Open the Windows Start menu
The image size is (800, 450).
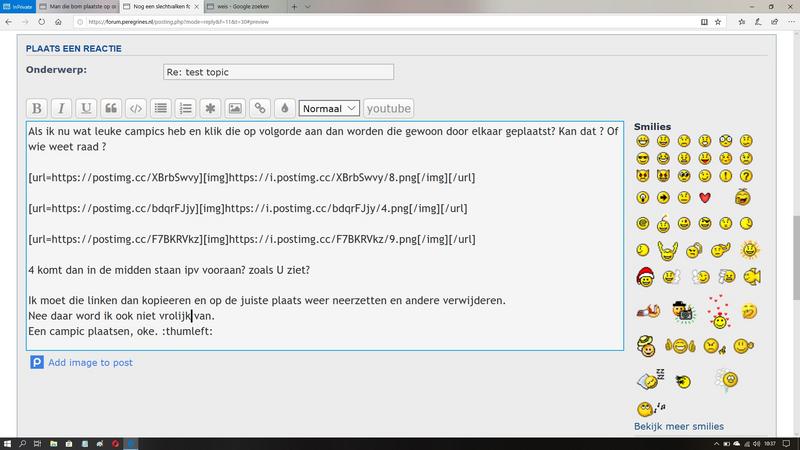point(7,444)
